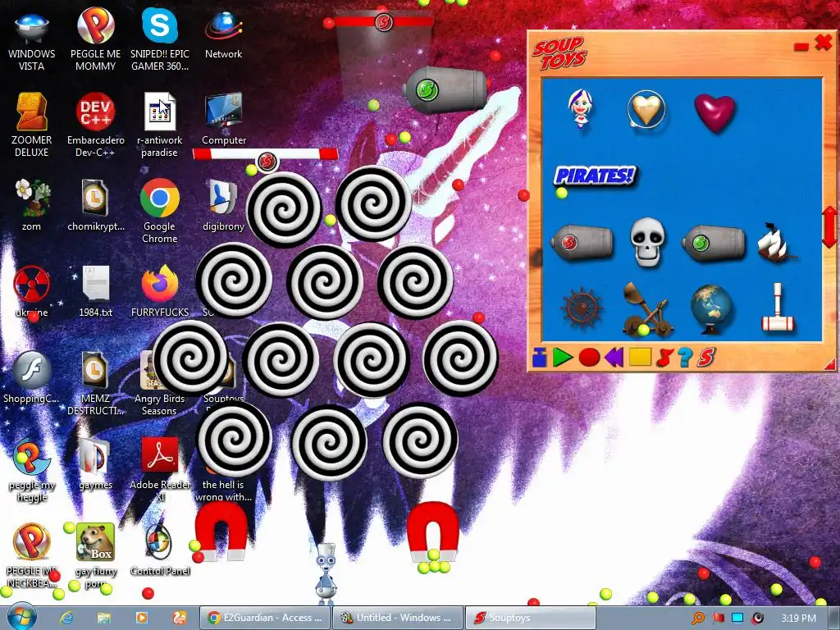840x630 pixels.
Task: Click the PIRATES! section heading
Action: [595, 176]
